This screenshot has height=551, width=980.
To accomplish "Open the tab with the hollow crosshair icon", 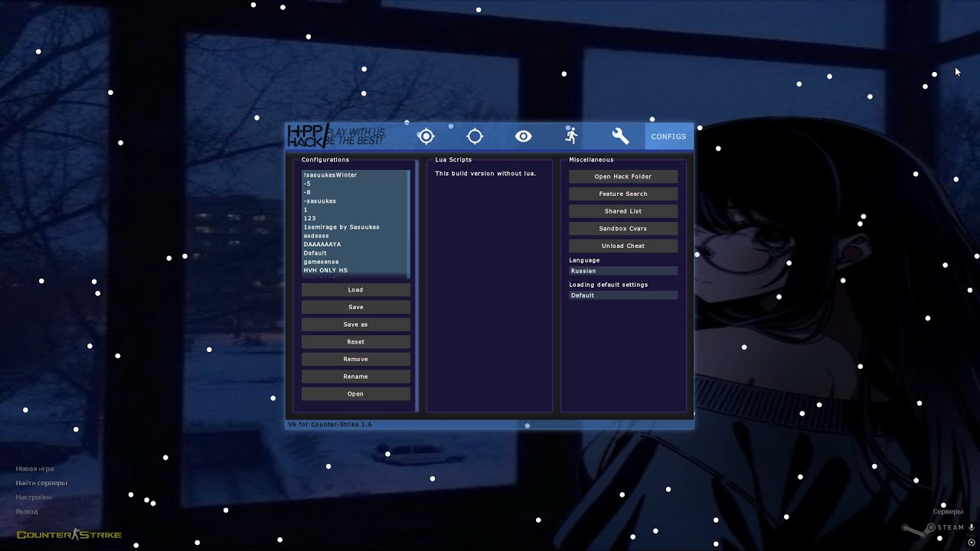I will click(475, 136).
